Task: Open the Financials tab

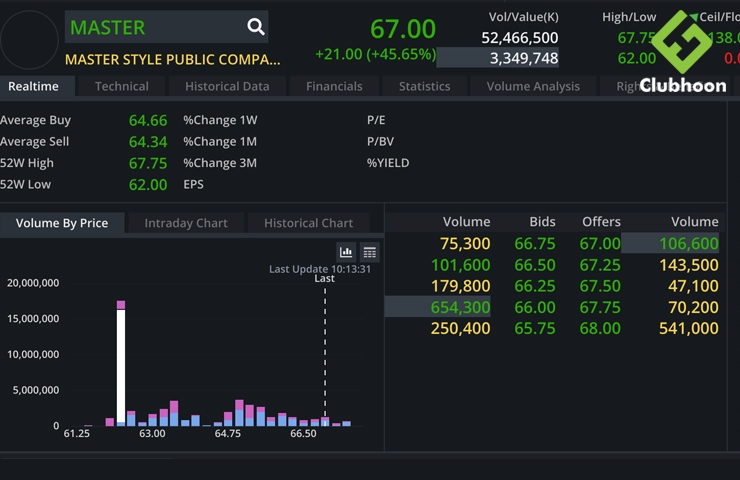Action: click(x=334, y=86)
